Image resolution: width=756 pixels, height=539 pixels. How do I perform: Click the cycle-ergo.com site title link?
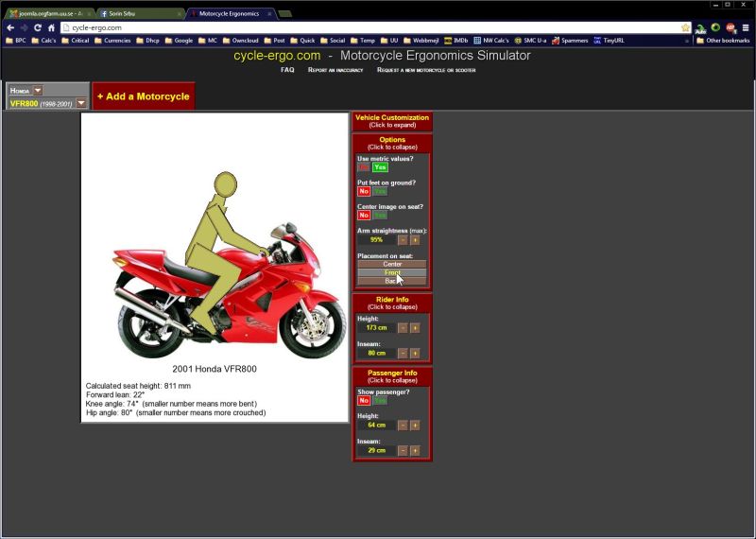pos(277,56)
